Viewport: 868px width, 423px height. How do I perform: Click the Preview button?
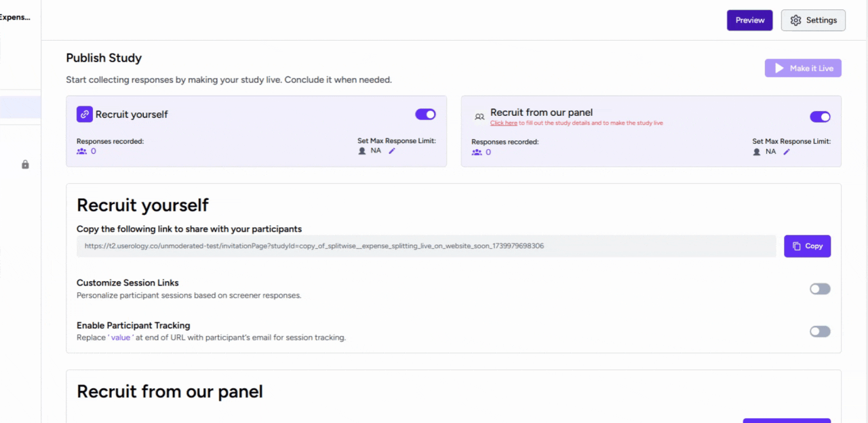coord(749,20)
